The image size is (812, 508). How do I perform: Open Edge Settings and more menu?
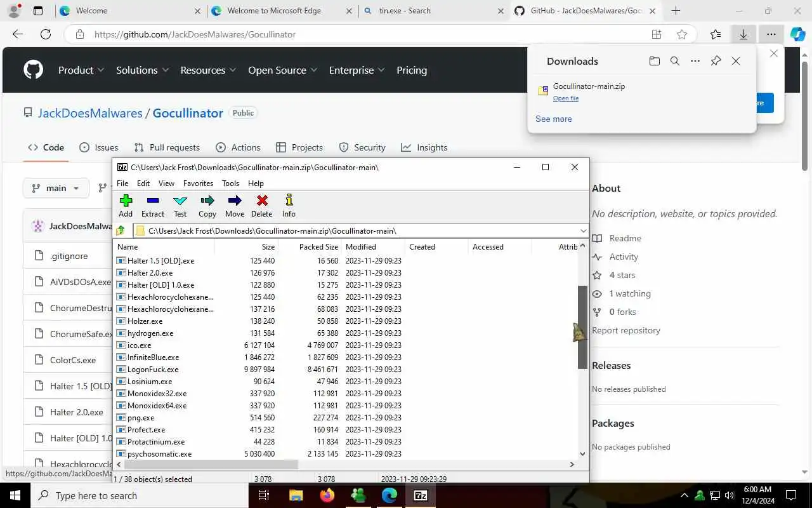(771, 34)
